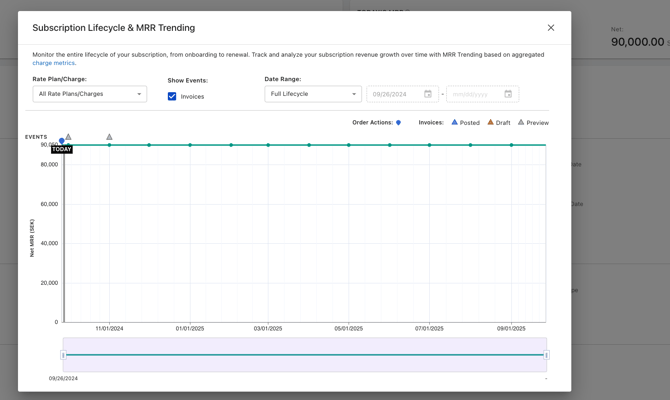Viewport: 670px width, 400px height.
Task: Uncheck the Invoices show events checkbox
Action: (x=172, y=97)
